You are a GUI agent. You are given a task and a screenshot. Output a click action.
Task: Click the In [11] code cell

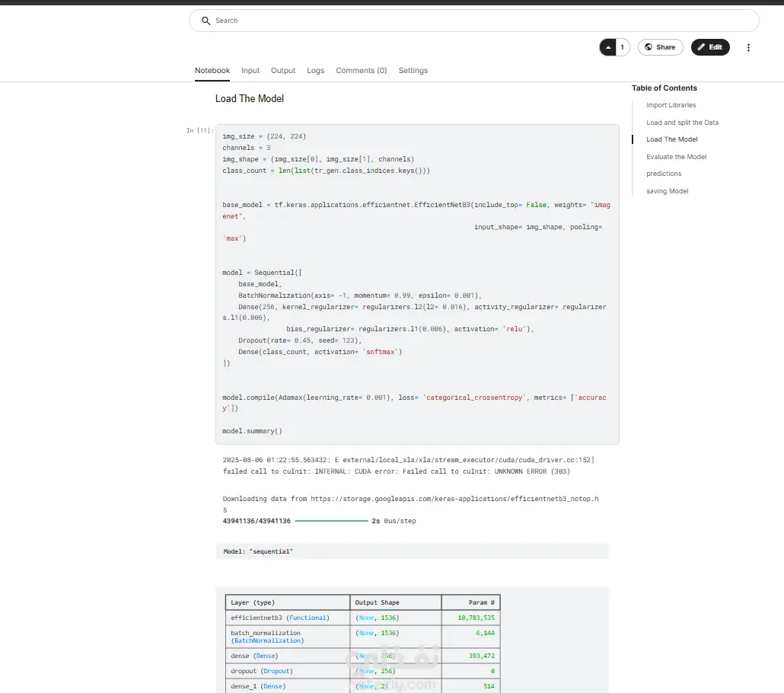pyautogui.click(x=417, y=284)
